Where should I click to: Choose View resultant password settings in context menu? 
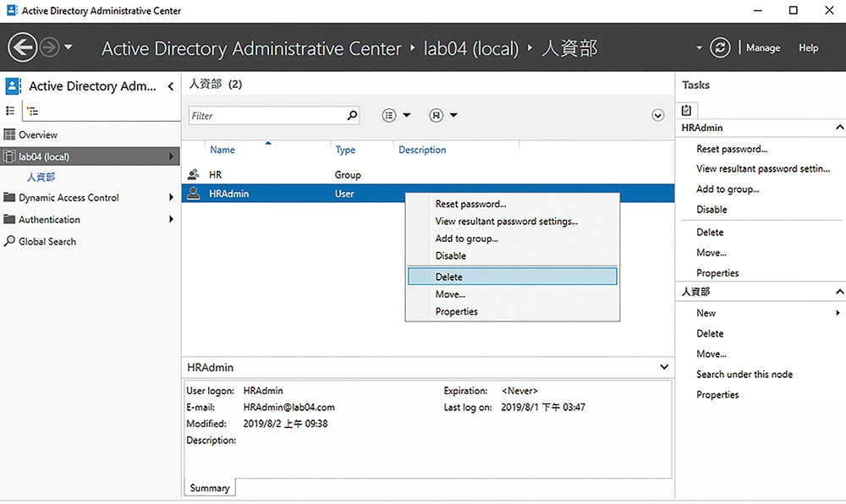coord(507,221)
